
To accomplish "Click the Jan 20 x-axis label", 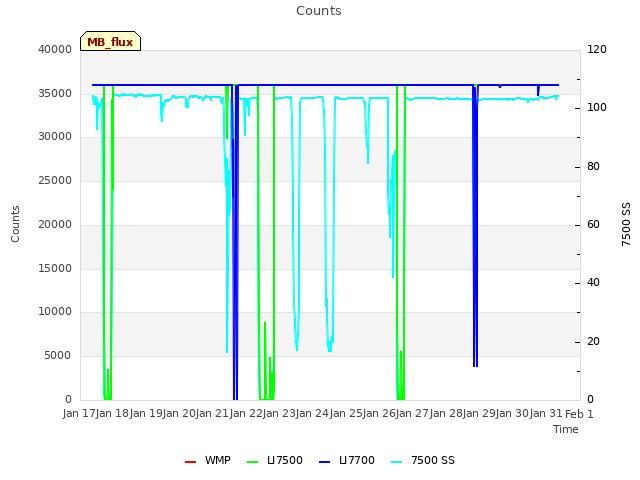I will 179,413.
